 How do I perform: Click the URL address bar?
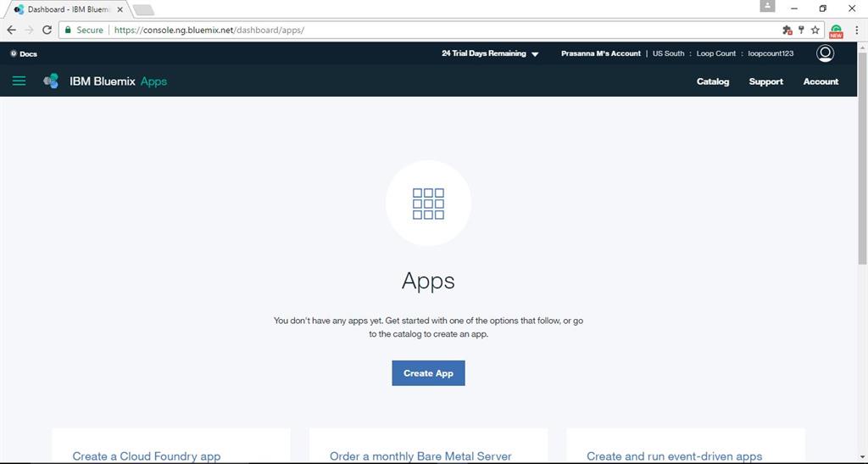click(x=442, y=30)
